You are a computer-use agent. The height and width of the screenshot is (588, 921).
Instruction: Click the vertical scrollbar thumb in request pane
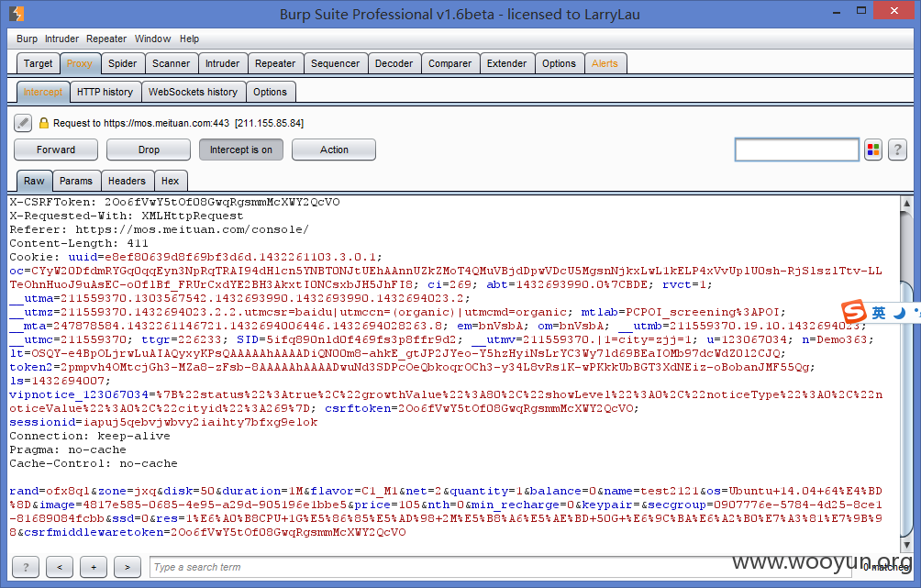[x=906, y=411]
